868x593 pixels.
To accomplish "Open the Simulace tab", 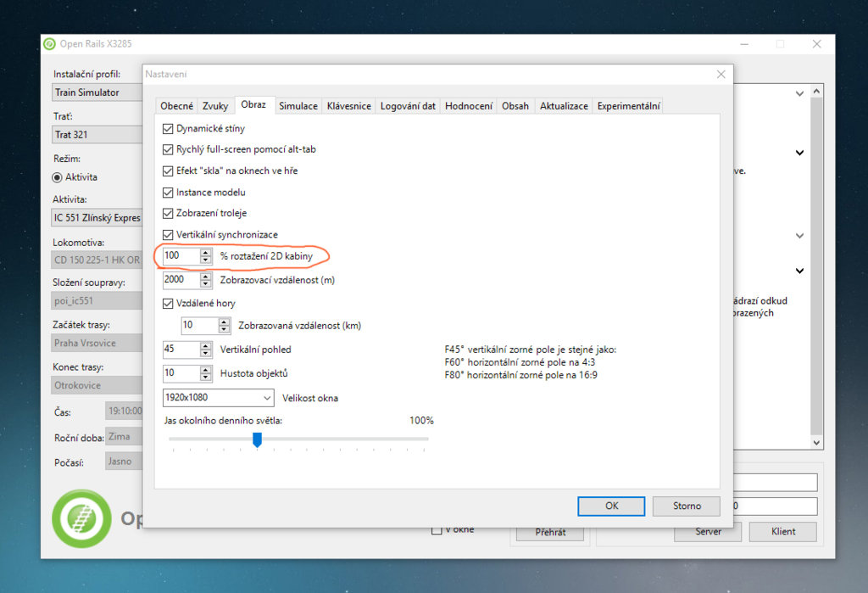I will pos(298,106).
